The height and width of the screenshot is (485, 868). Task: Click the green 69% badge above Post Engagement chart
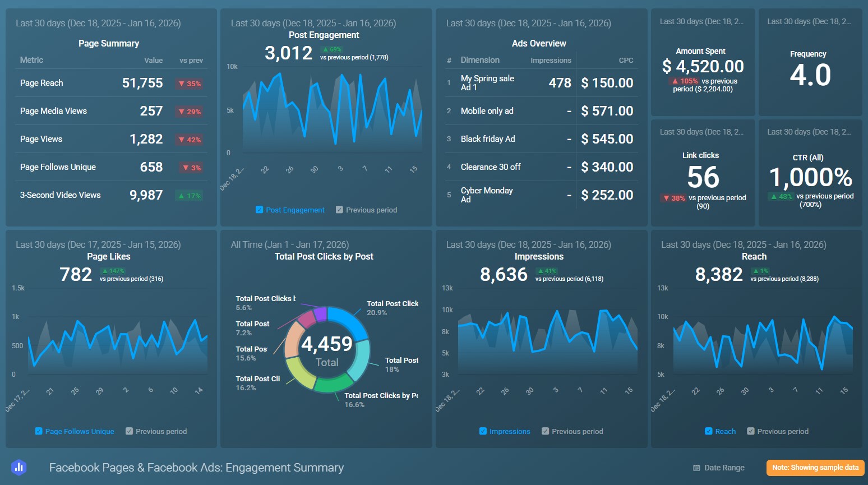[x=332, y=49]
